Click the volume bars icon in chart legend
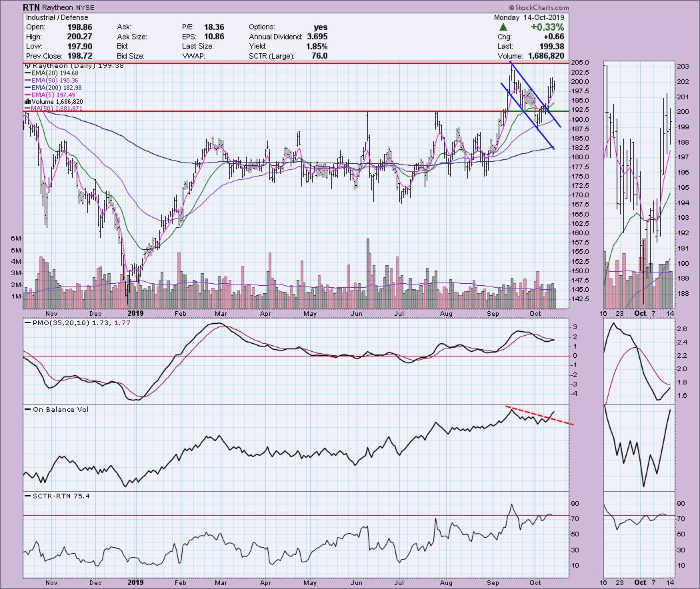The width and height of the screenshot is (700, 589). (x=27, y=102)
